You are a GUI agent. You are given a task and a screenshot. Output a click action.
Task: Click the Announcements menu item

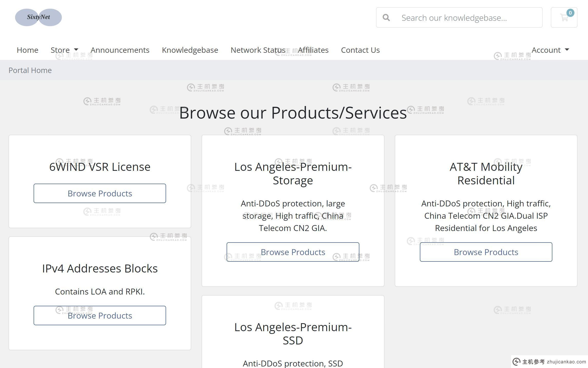[120, 50]
